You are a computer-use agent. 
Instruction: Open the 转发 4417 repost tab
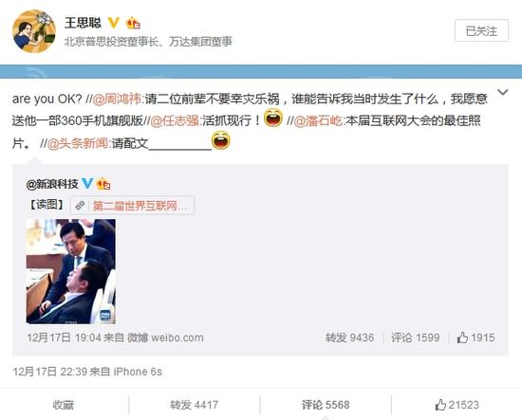(194, 405)
